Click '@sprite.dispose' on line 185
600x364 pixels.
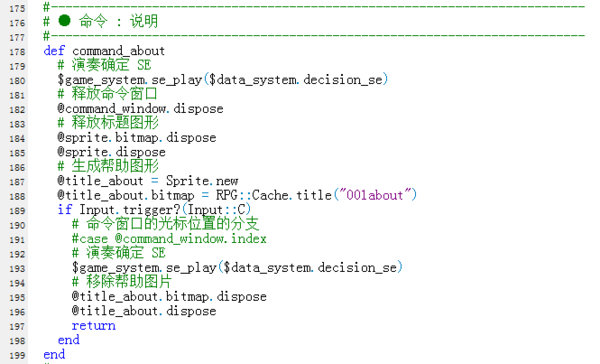tap(111, 152)
